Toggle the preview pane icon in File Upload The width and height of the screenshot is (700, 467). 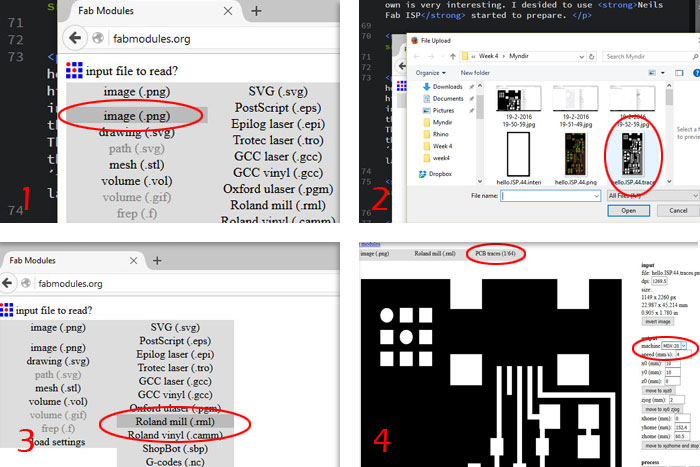(679, 73)
